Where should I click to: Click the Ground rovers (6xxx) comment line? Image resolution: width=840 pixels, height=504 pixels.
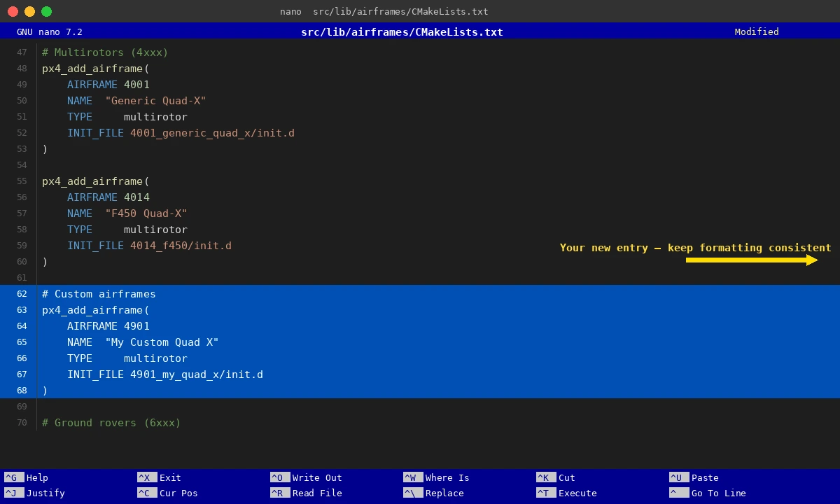pyautogui.click(x=111, y=423)
